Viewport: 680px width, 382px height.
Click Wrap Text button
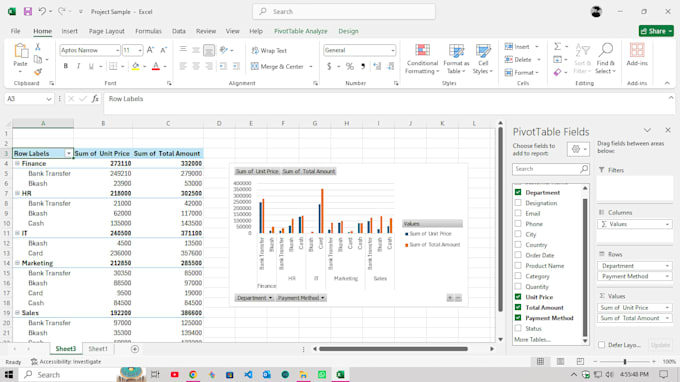coord(269,51)
